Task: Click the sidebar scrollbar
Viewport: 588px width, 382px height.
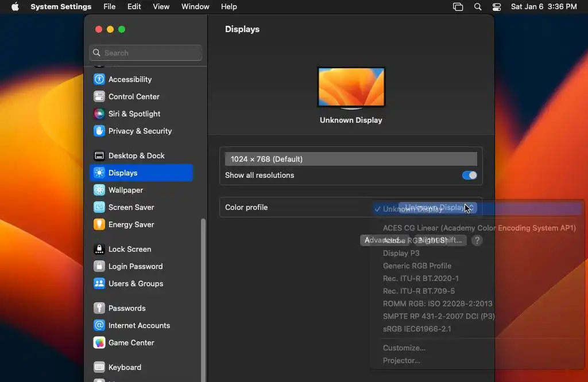Action: click(203, 299)
